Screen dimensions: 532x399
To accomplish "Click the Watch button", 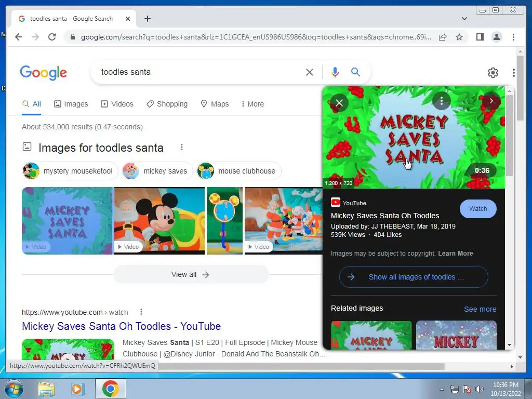I will coord(478,209).
